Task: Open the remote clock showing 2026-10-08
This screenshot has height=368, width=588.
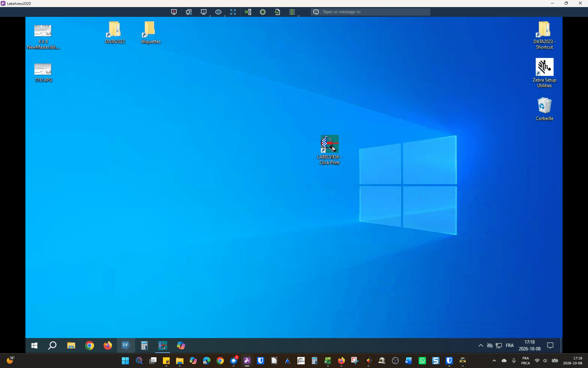Action: coord(530,346)
